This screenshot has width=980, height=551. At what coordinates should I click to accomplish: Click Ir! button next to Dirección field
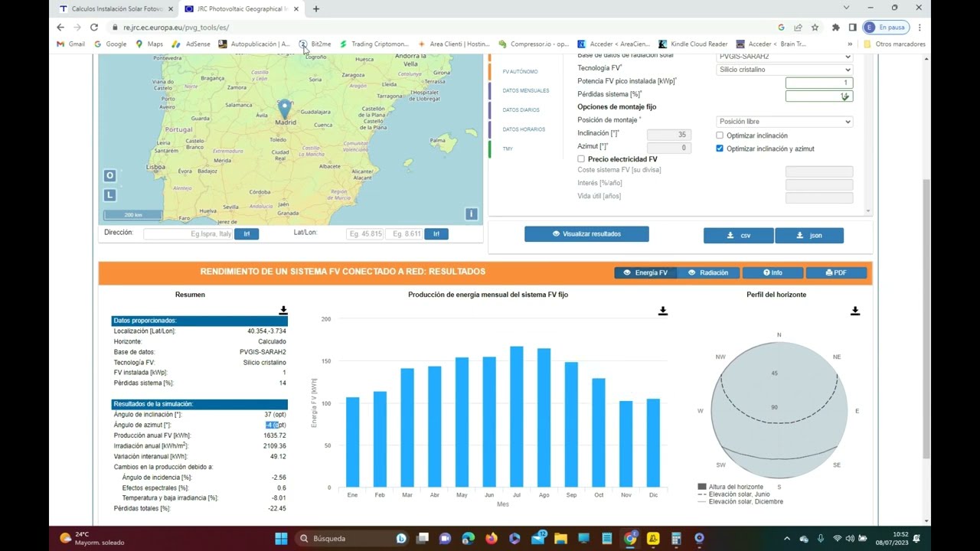click(x=247, y=234)
